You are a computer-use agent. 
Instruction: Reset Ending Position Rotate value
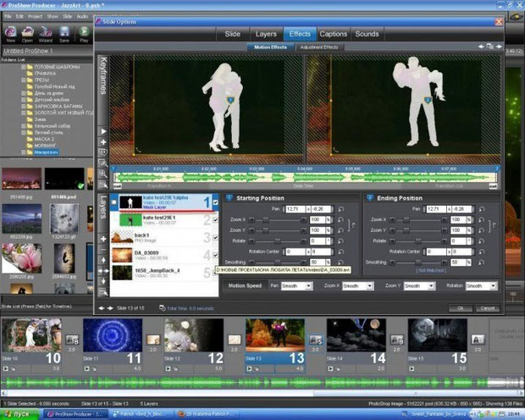(x=482, y=240)
